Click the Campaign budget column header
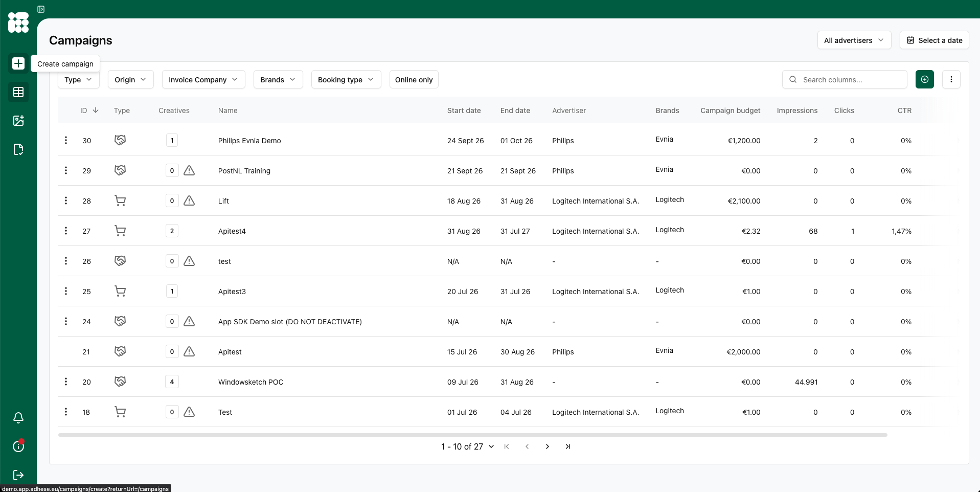 tap(731, 110)
